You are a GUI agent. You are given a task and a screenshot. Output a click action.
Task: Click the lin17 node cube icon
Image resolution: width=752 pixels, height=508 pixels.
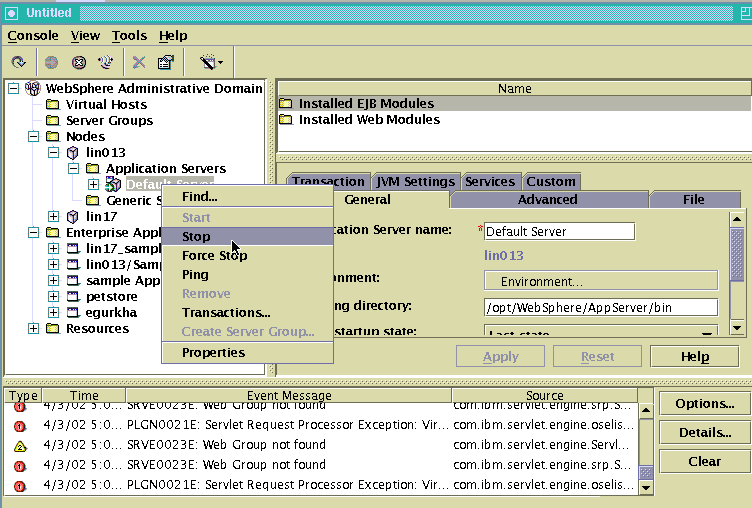(72, 217)
